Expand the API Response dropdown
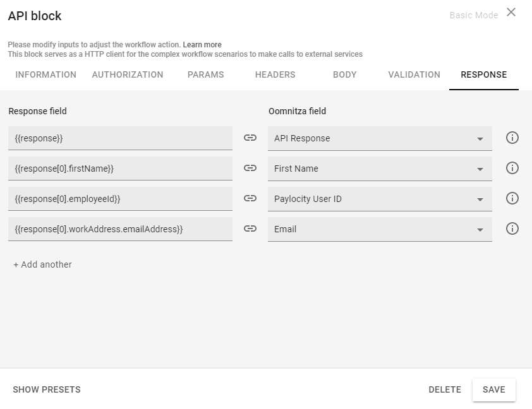This screenshot has width=532, height=409. [379, 139]
